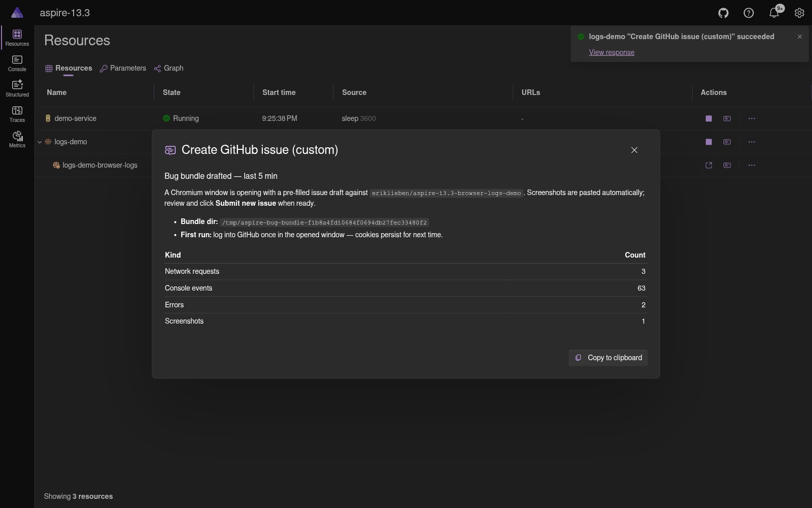The image size is (812, 508).
Task: Open the settings gear icon
Action: tap(799, 13)
